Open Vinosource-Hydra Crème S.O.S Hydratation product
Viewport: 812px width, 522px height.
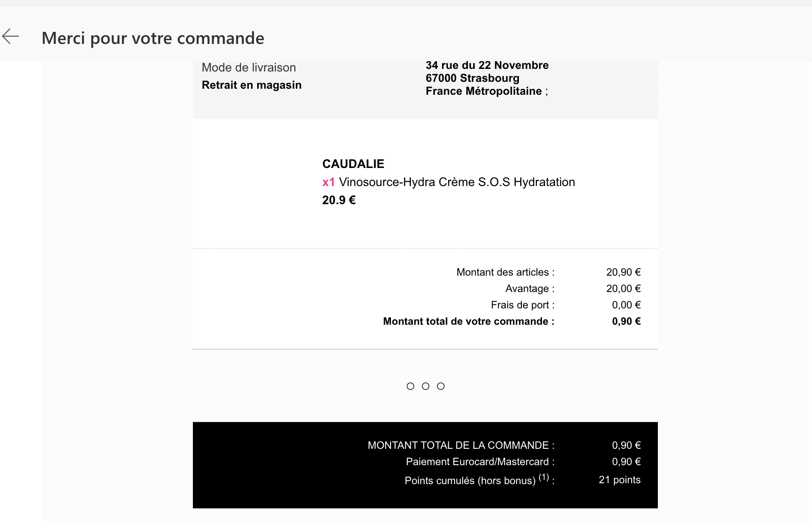coord(457,182)
